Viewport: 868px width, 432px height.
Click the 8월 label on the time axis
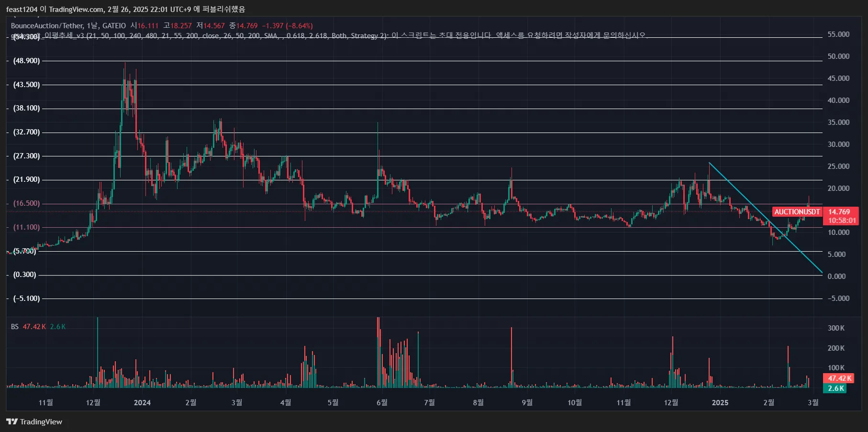[479, 403]
